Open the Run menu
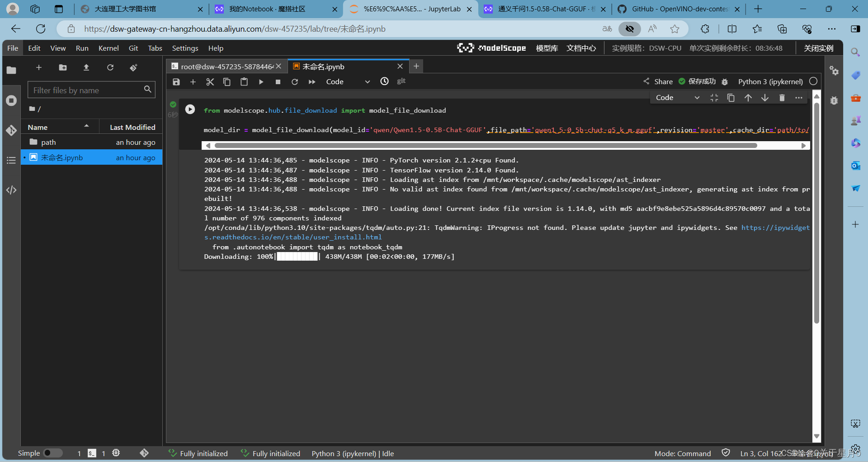The image size is (868, 462). [82, 48]
